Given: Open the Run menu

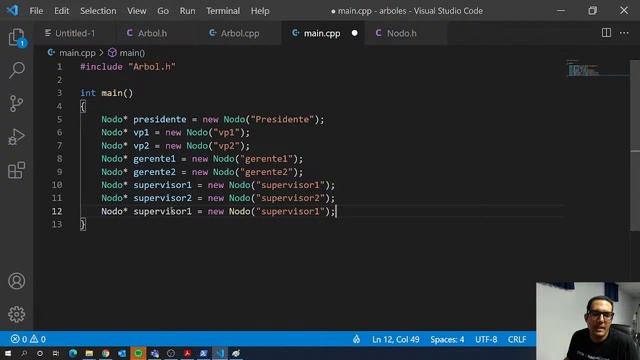Looking at the screenshot, I should [187, 11].
